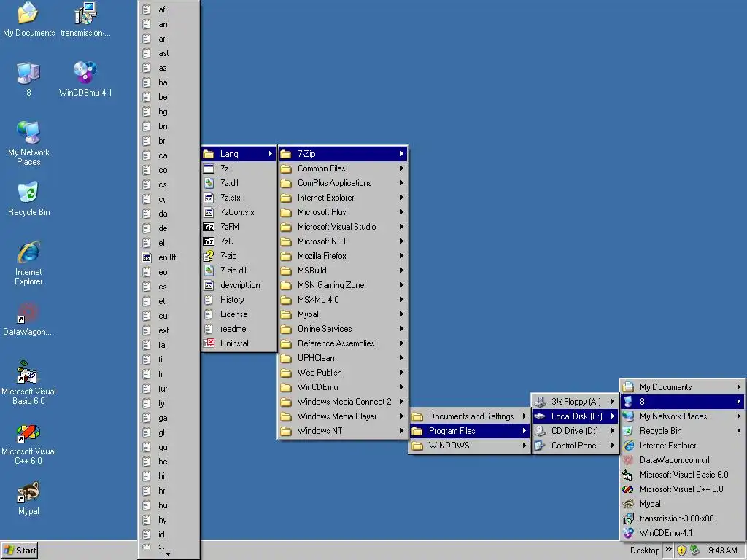Show more Desktop toolbar items with chevron

668,550
